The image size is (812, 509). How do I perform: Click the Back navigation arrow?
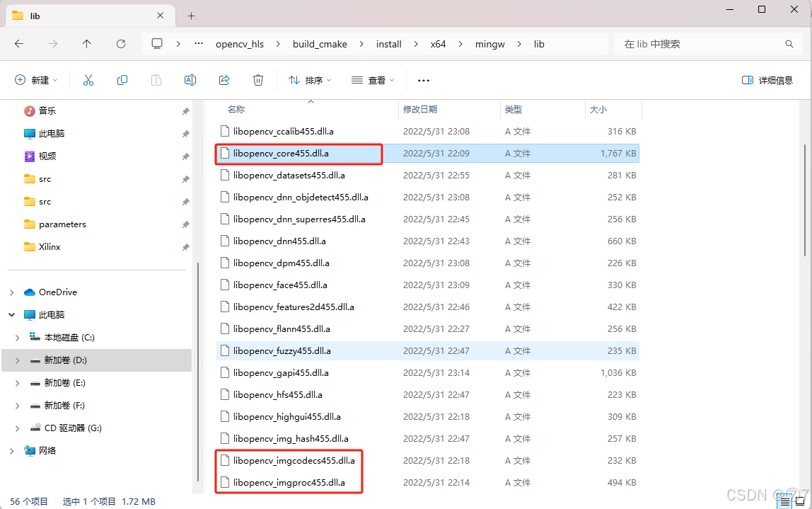[x=19, y=44]
